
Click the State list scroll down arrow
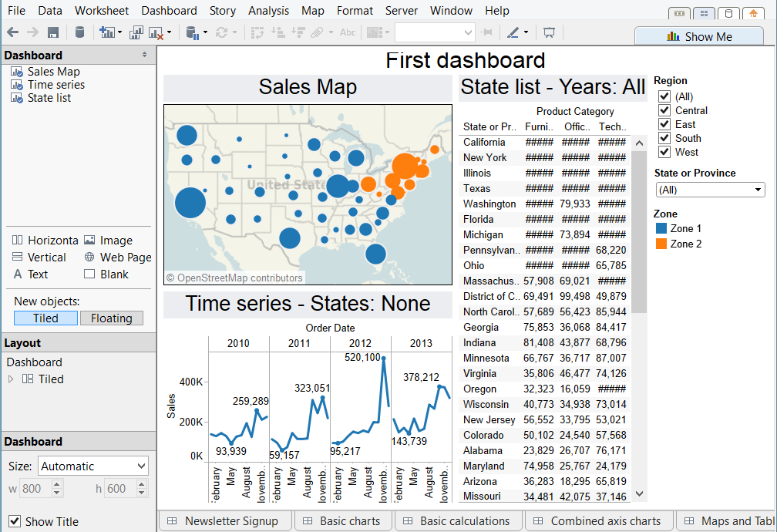(639, 493)
